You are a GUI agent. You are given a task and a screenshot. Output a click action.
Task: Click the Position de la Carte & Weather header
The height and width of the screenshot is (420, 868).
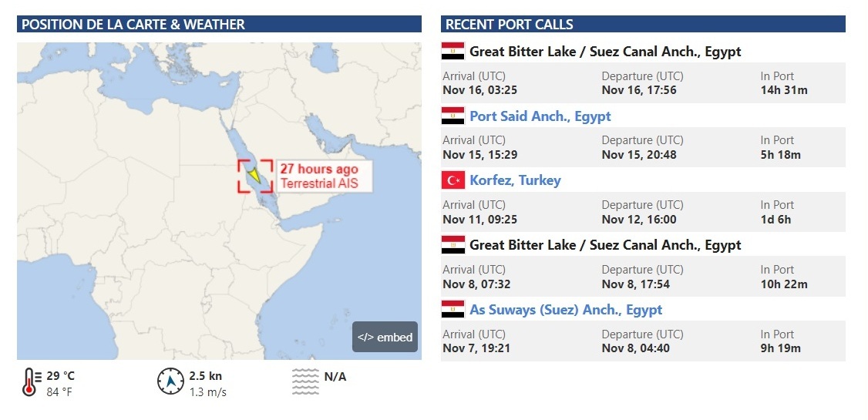click(219, 25)
